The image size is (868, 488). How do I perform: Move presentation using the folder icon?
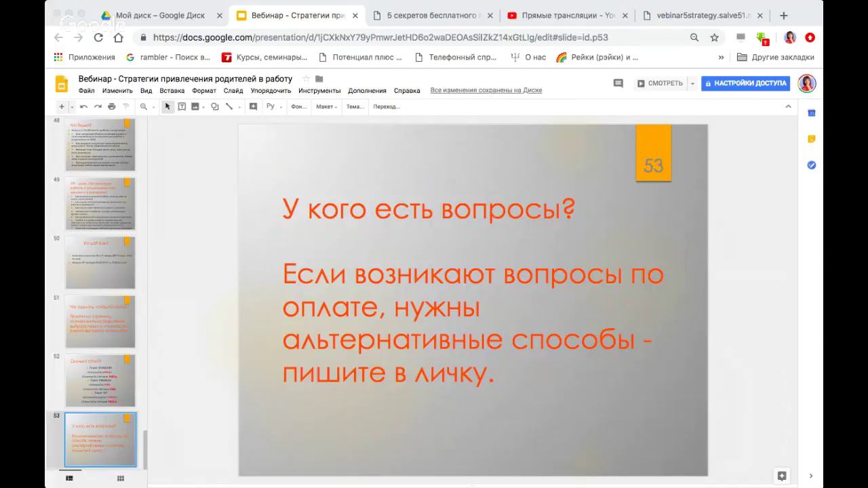pos(319,79)
